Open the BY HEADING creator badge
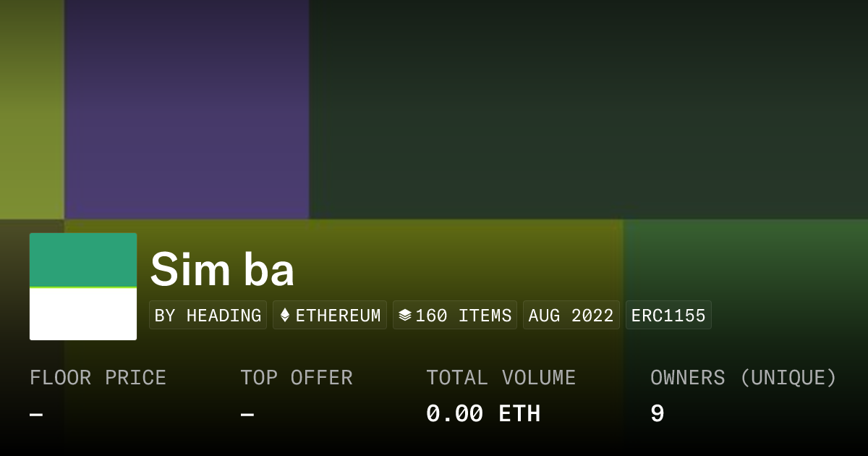This screenshot has height=456, width=868. coord(208,316)
